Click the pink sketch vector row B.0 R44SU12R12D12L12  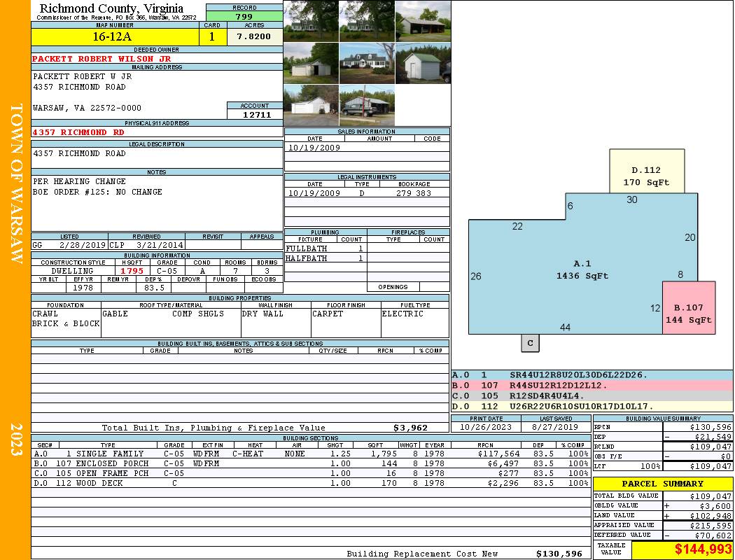592,385
